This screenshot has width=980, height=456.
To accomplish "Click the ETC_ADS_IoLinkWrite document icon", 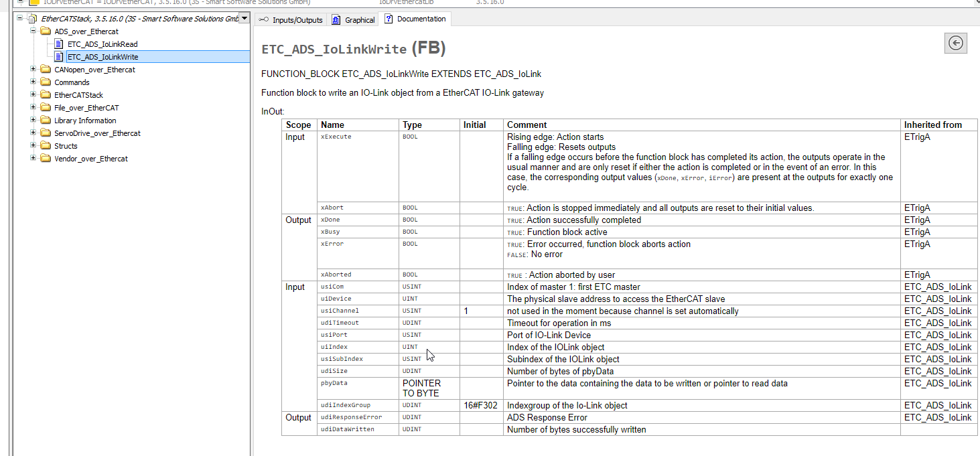I will pyautogui.click(x=59, y=57).
